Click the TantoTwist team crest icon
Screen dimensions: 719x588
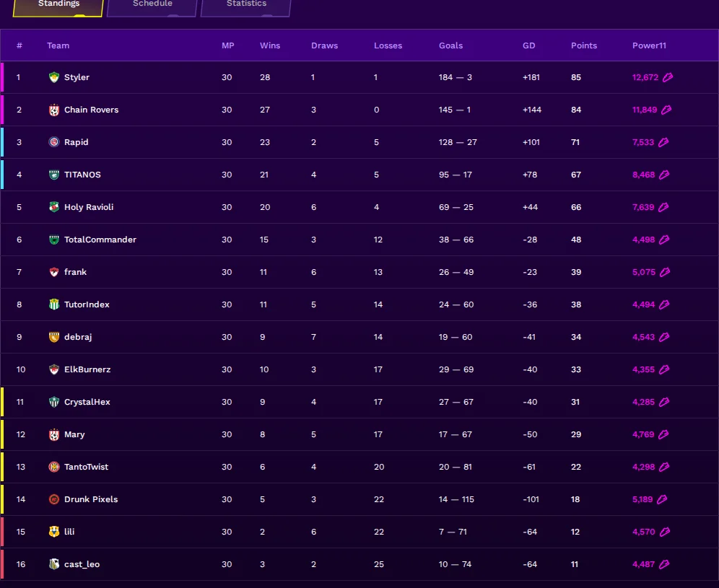(x=54, y=467)
